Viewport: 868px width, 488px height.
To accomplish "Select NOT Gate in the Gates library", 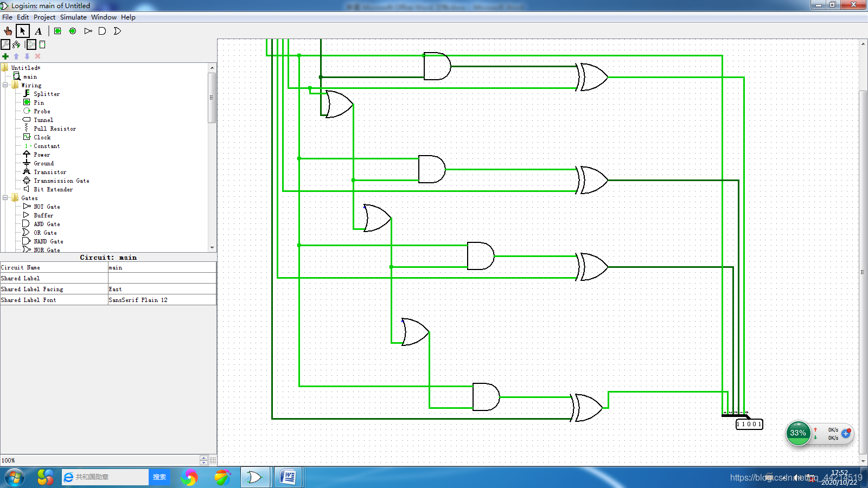I will click(47, 207).
